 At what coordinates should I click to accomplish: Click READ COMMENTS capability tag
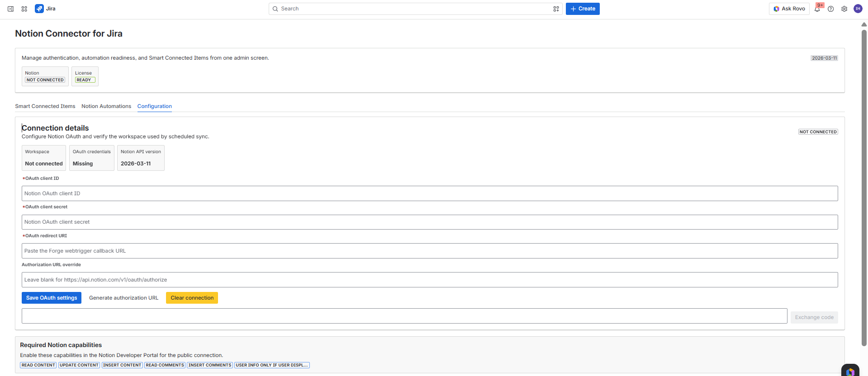tap(165, 365)
